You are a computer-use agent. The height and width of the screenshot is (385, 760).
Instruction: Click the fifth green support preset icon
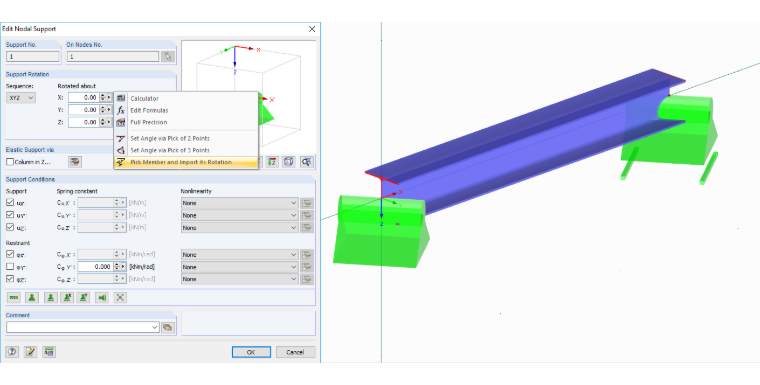pyautogui.click(x=84, y=297)
